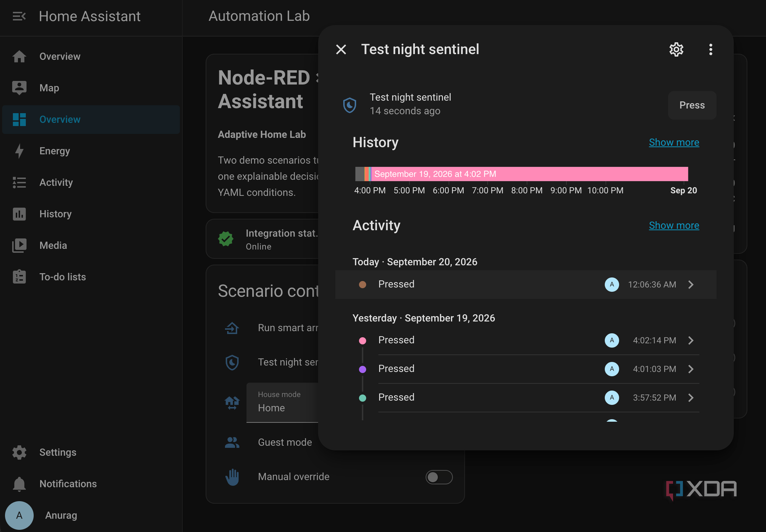Click the purple dot at 4:01:03 PM entry
This screenshot has width=766, height=532.
[x=363, y=370]
